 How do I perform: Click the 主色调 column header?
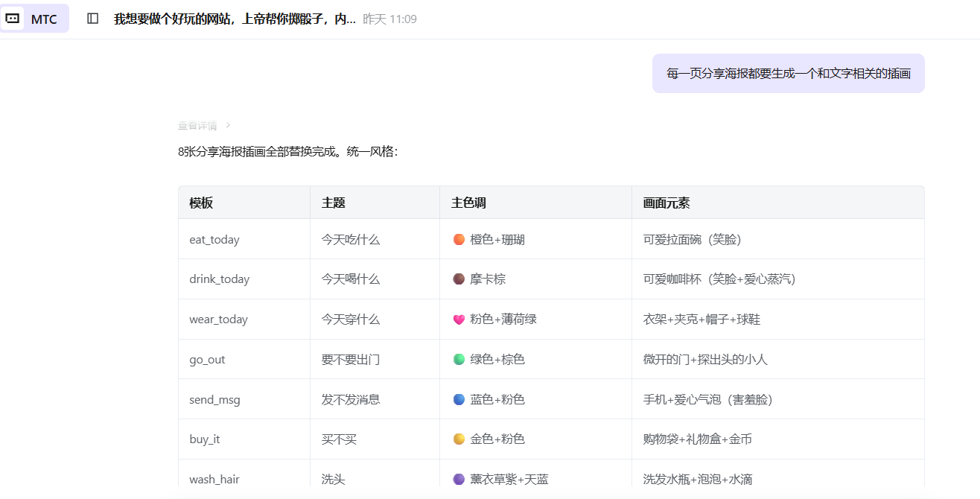click(x=468, y=203)
